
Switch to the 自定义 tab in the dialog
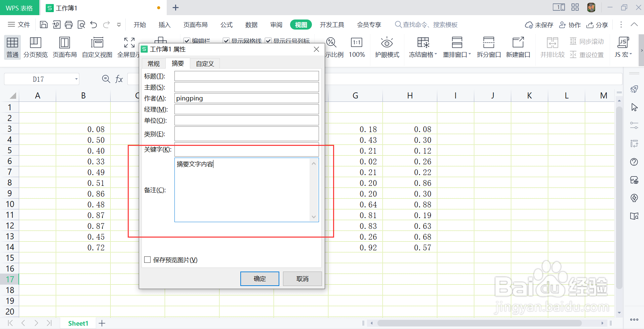pos(204,63)
